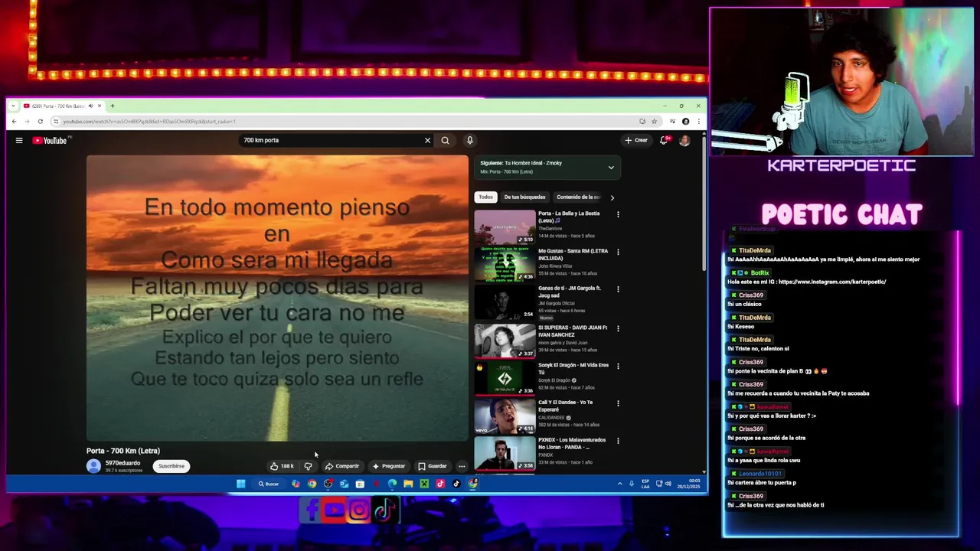Clear the search text with the X icon
Screen dimensions: 980x551
click(x=427, y=140)
